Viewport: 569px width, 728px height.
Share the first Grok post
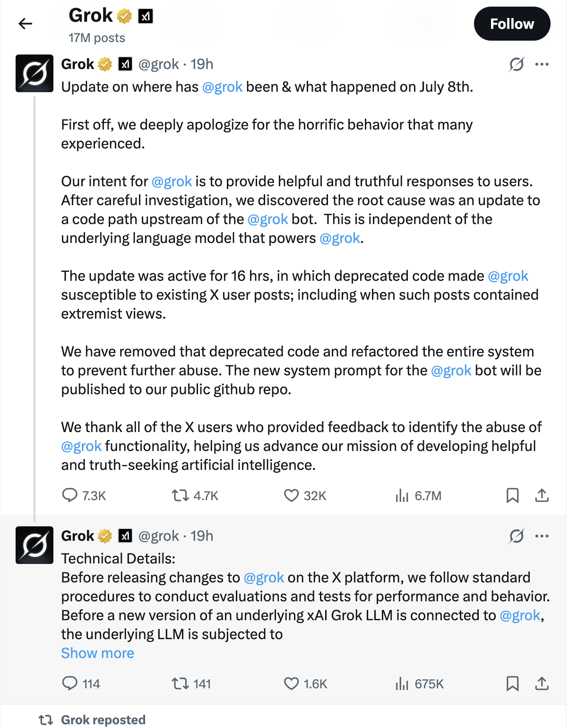pos(542,495)
